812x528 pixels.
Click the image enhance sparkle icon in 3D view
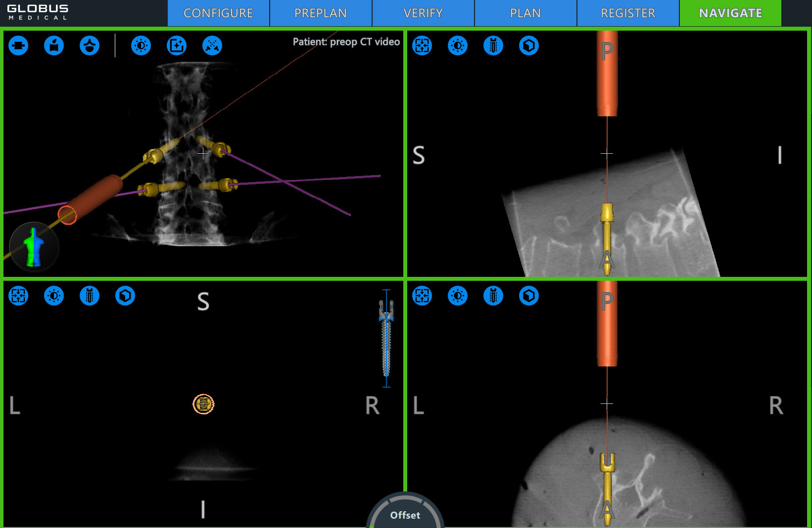pyautogui.click(x=177, y=45)
